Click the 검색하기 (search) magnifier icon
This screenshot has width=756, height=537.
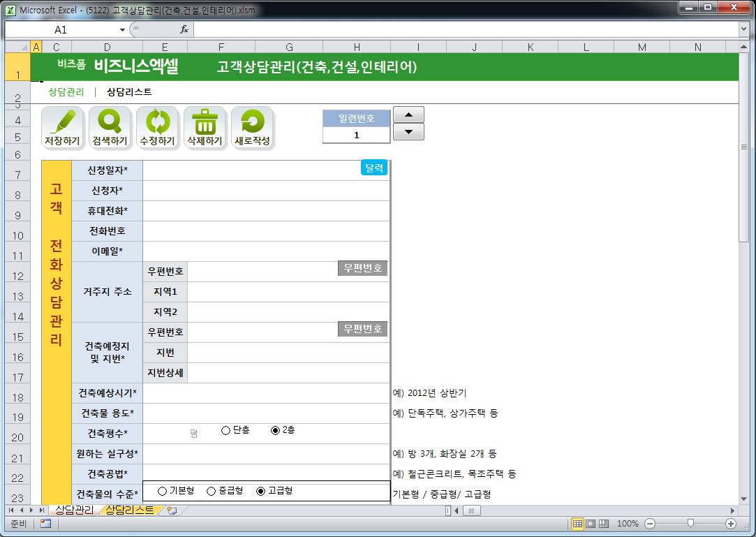pos(110,124)
